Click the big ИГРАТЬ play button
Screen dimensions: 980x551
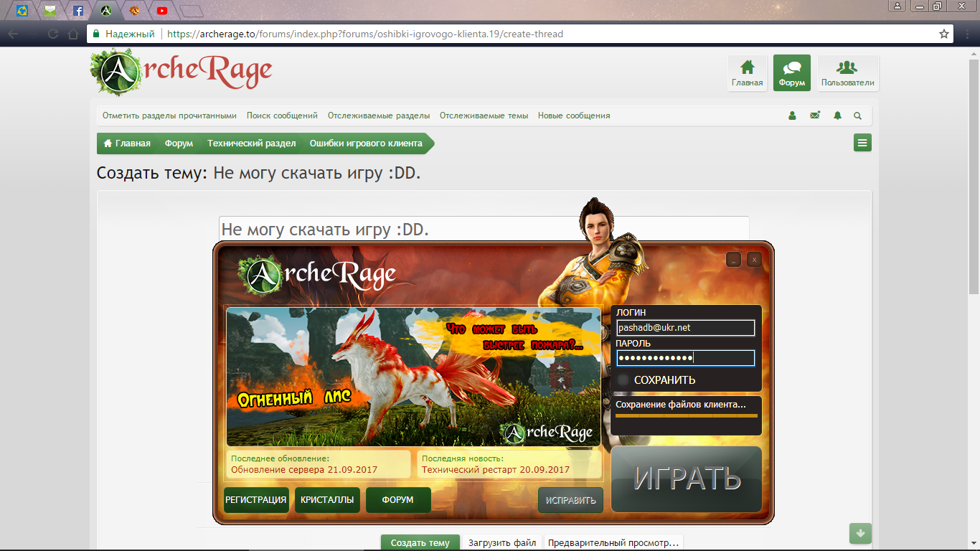tap(687, 479)
